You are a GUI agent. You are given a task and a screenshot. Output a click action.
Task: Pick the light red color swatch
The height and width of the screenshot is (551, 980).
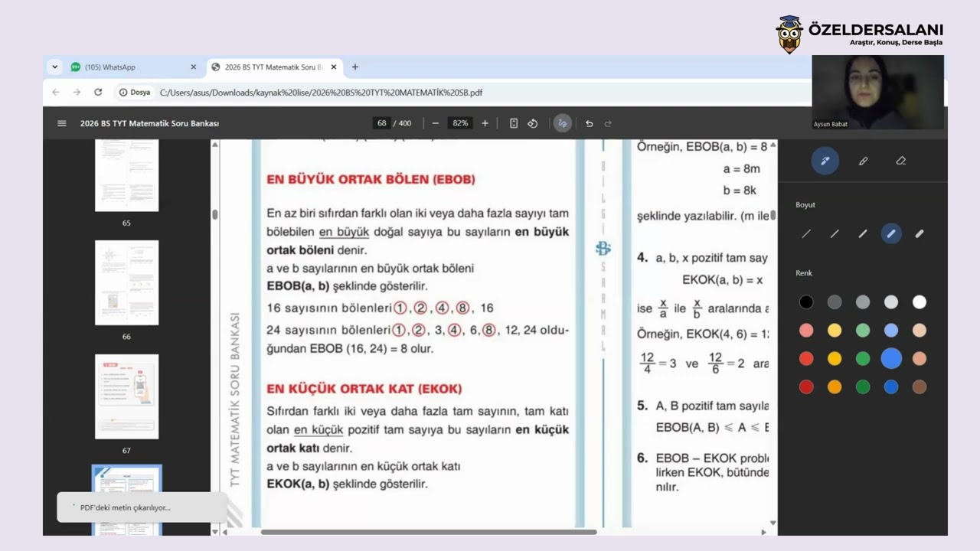pos(806,331)
